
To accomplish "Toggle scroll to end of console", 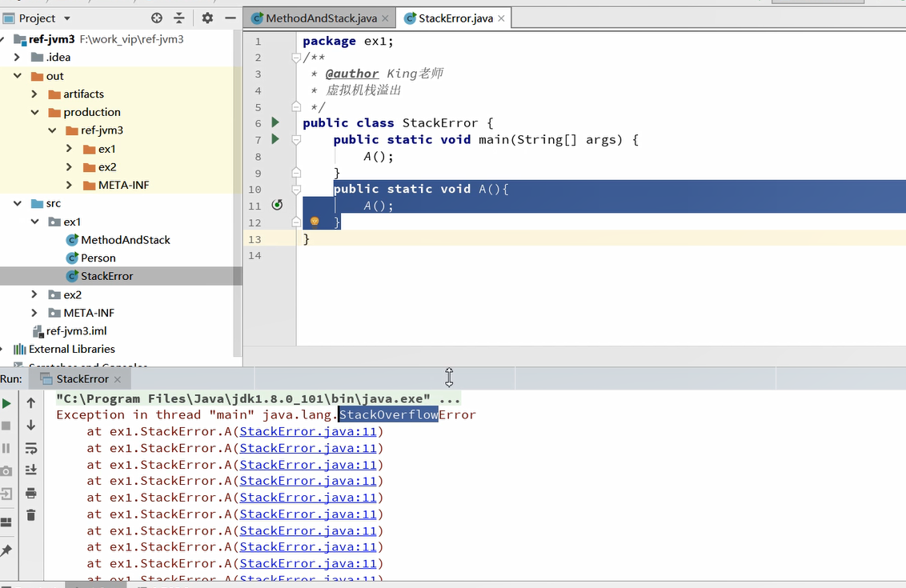I will tap(31, 470).
